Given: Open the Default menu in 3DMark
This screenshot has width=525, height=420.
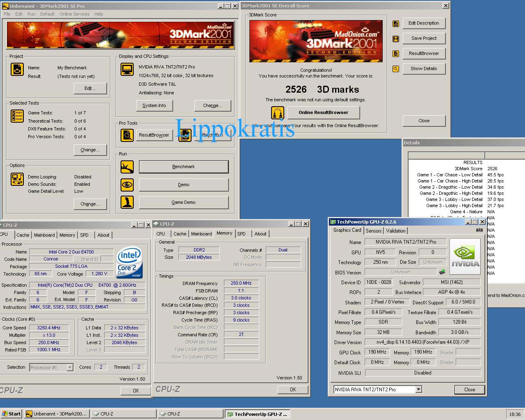Looking at the screenshot, I should coord(47,14).
